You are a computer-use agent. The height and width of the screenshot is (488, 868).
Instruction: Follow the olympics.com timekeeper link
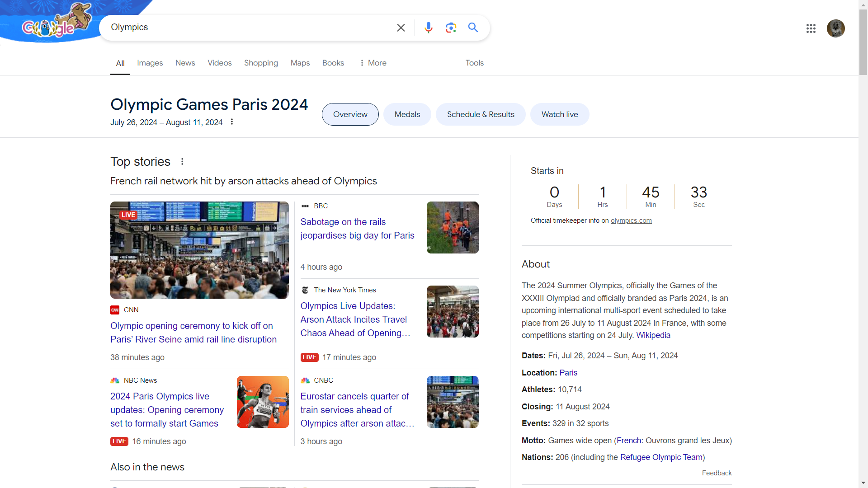coord(631,221)
